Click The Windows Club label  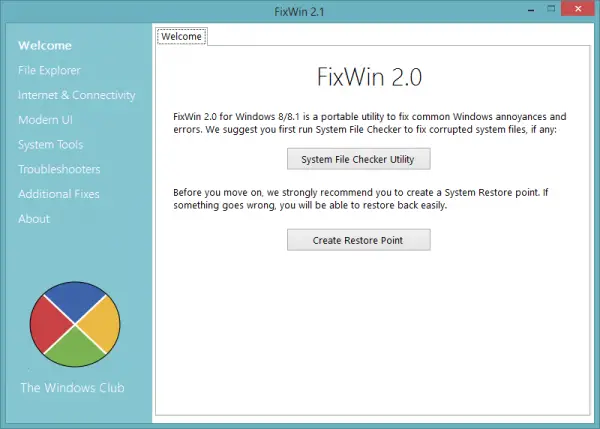point(72,388)
